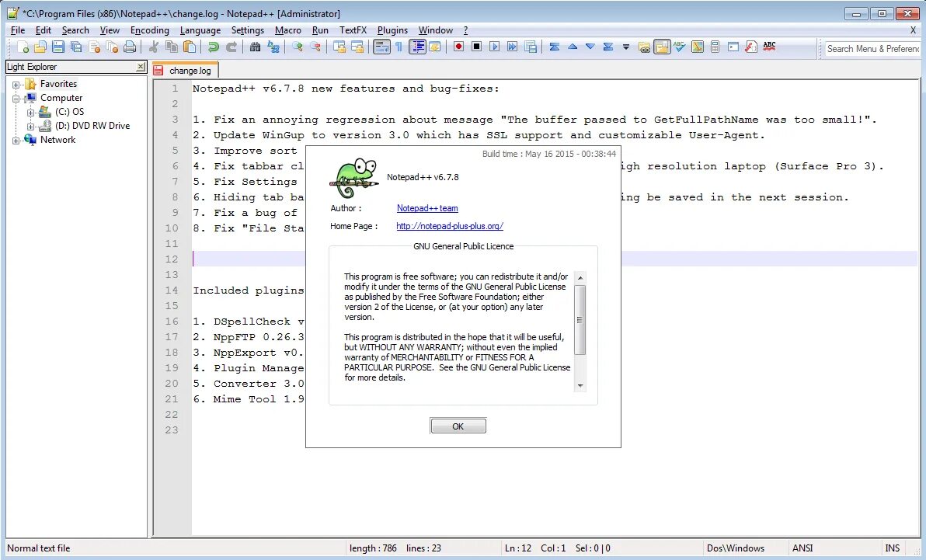Click the Redo arrow icon
The width and height of the screenshot is (926, 560).
click(231, 47)
